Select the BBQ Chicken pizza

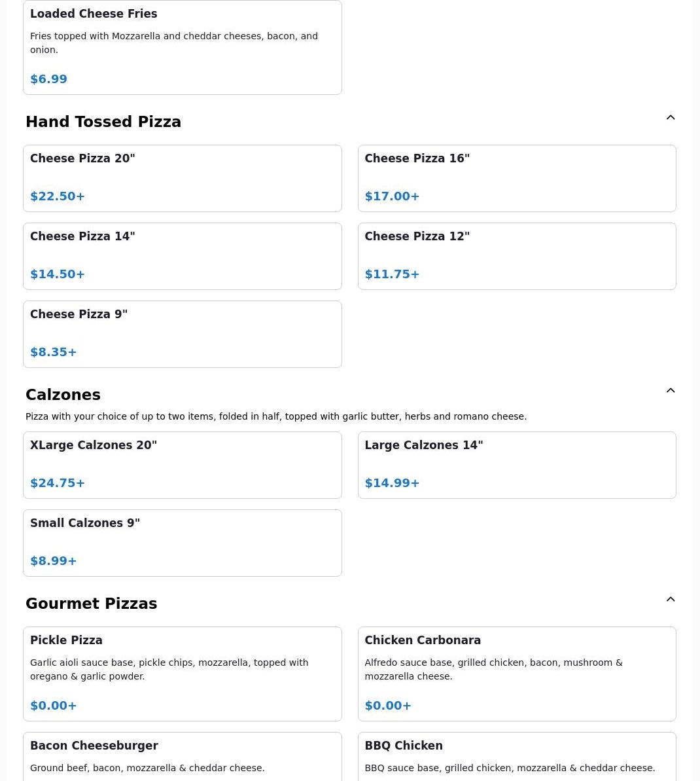[x=517, y=757]
